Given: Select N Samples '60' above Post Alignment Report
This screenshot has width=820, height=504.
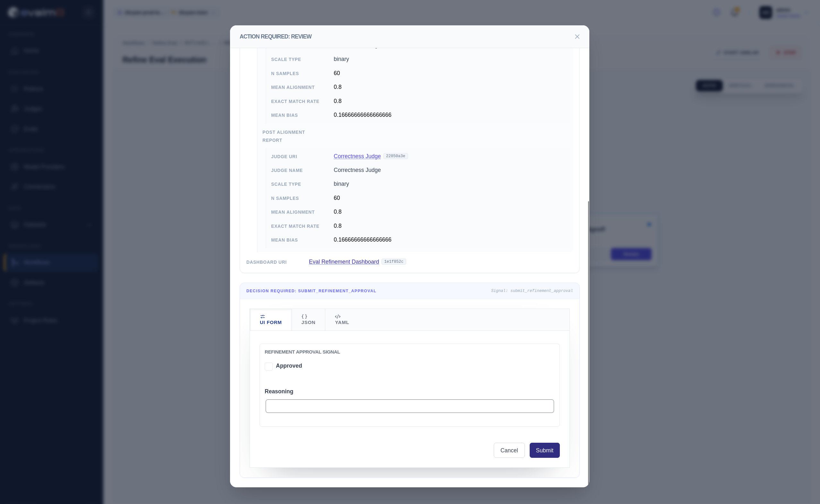Looking at the screenshot, I should [337, 73].
